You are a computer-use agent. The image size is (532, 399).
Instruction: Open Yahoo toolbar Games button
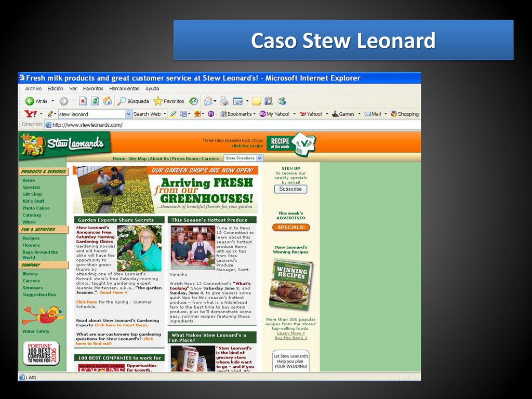point(343,114)
